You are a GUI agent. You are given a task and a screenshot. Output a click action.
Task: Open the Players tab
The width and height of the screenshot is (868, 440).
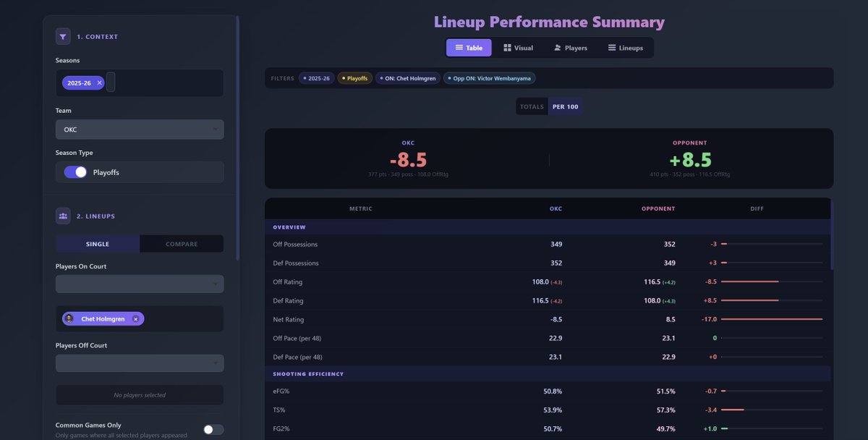click(x=571, y=48)
